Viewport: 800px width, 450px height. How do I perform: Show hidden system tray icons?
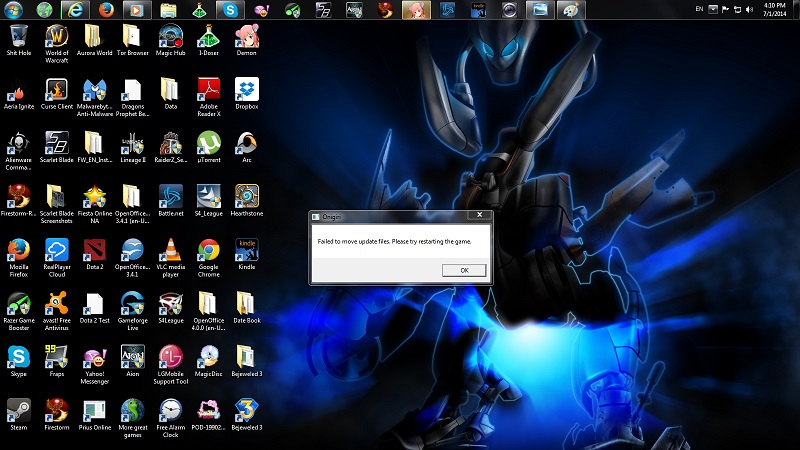tap(713, 9)
